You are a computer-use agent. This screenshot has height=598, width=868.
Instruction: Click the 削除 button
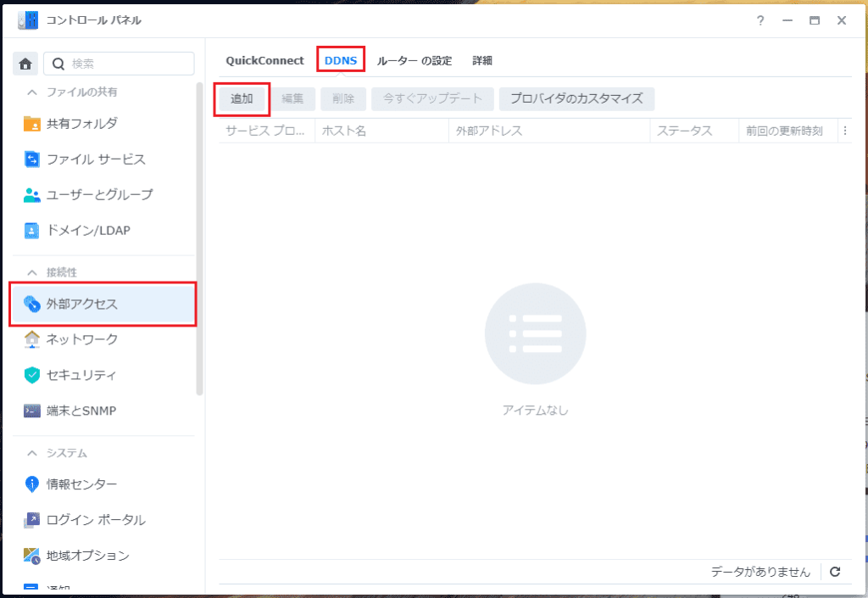point(343,99)
